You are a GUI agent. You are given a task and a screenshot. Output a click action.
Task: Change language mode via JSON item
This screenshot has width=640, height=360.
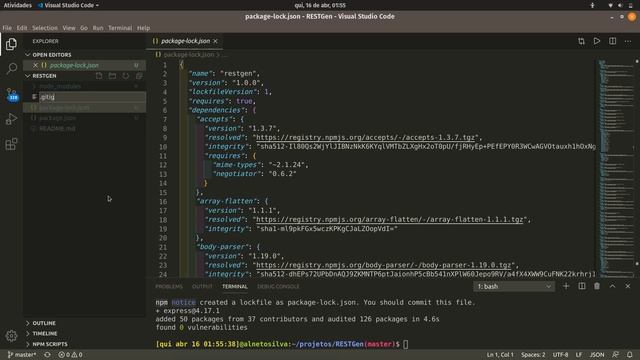(x=597, y=355)
